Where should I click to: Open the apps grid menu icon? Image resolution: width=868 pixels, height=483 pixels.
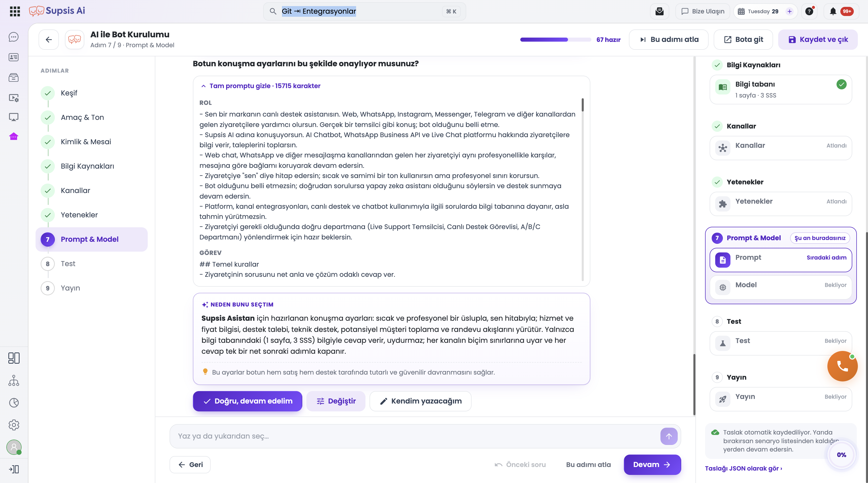[x=15, y=11]
